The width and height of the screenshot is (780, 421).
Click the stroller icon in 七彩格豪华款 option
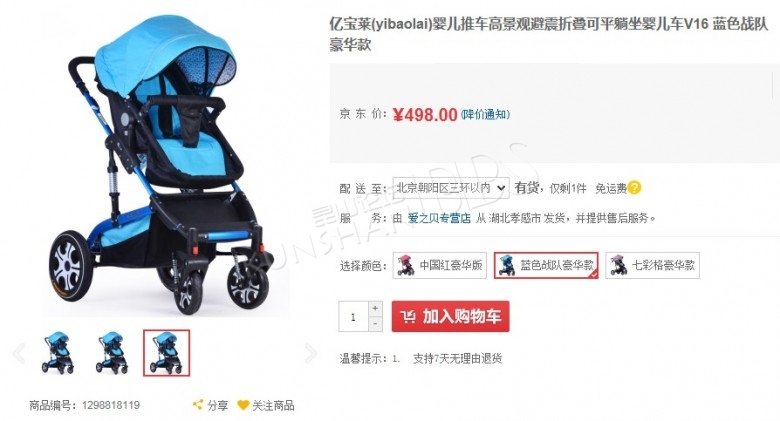click(x=618, y=265)
